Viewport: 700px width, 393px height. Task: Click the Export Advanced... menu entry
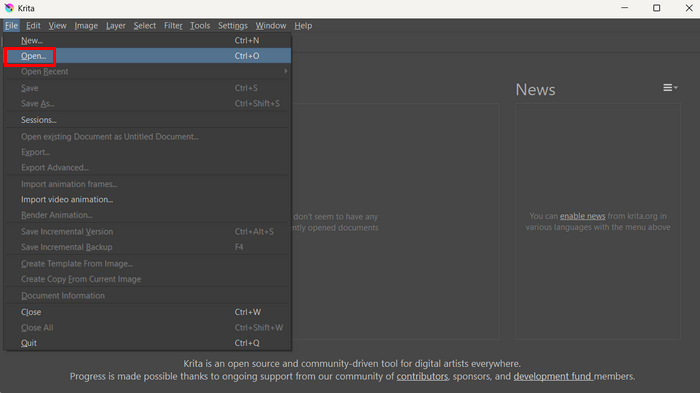(x=147, y=167)
